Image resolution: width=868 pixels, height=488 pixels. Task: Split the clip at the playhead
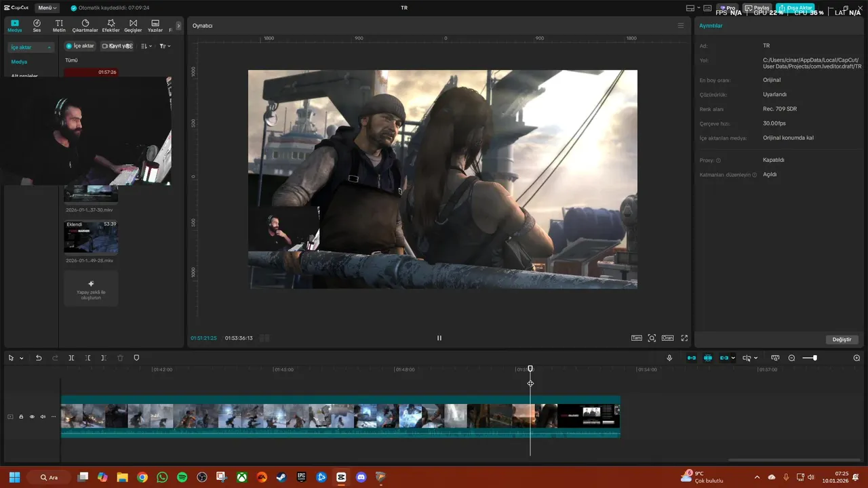71,358
